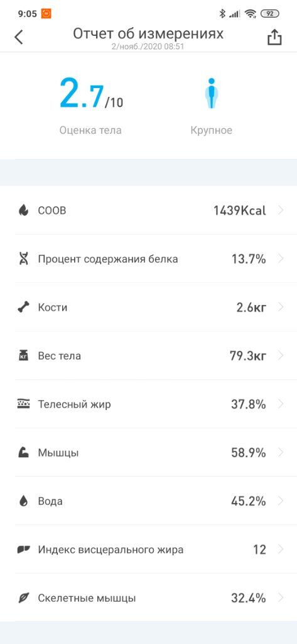
Task: Tap the blue body shape figure icon
Action: (x=211, y=94)
